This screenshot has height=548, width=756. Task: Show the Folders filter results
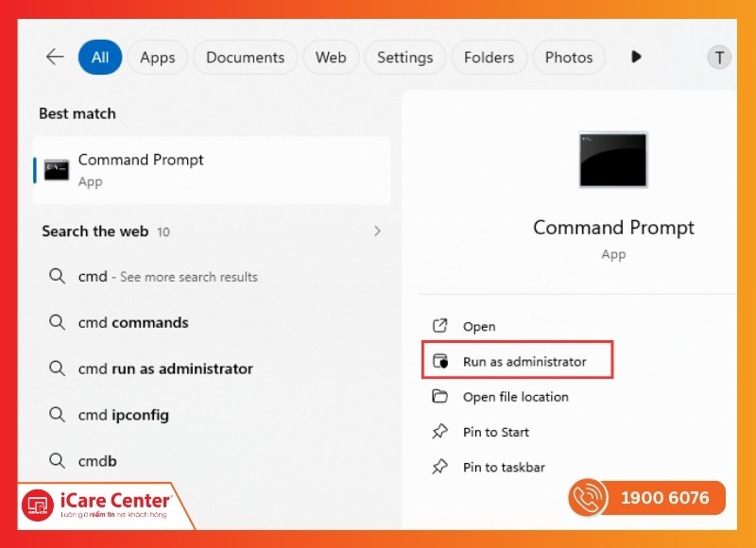pos(489,58)
